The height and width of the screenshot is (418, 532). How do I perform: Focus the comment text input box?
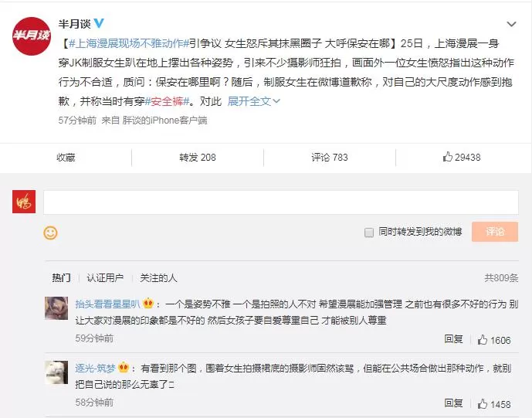point(281,202)
